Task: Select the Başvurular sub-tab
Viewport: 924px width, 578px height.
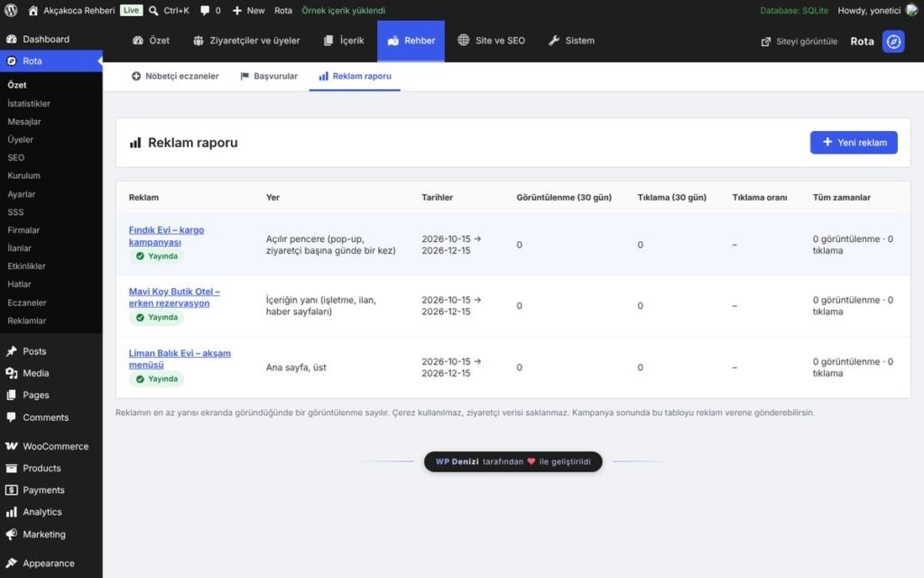Action: (x=269, y=76)
